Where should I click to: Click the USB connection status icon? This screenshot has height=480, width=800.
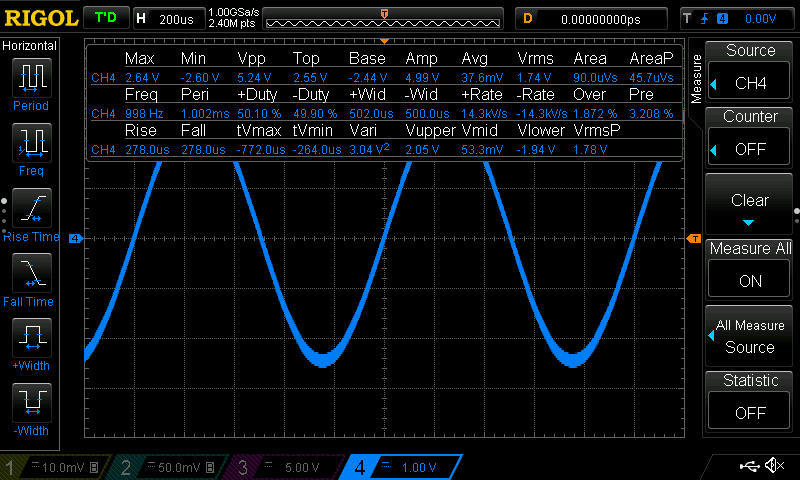(x=750, y=466)
